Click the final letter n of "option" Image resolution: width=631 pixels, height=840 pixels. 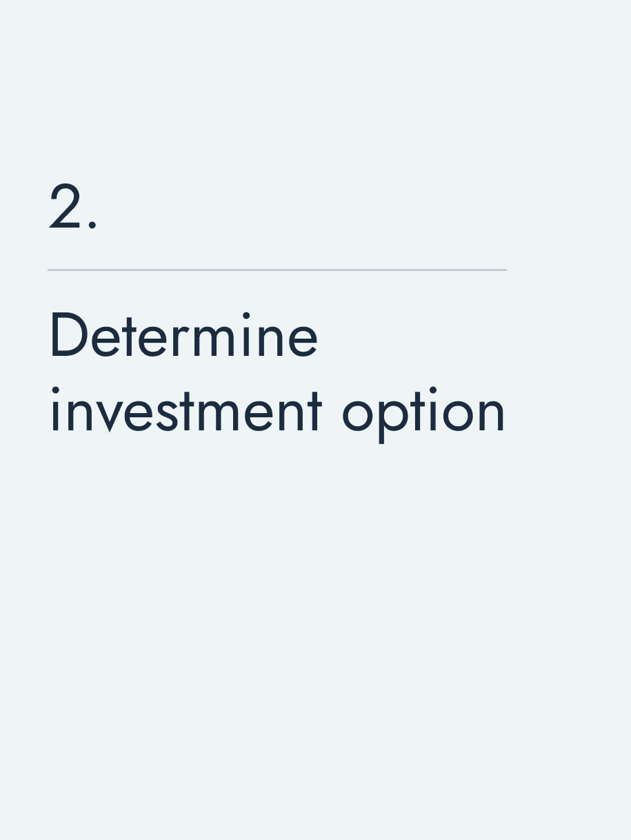(x=492, y=415)
